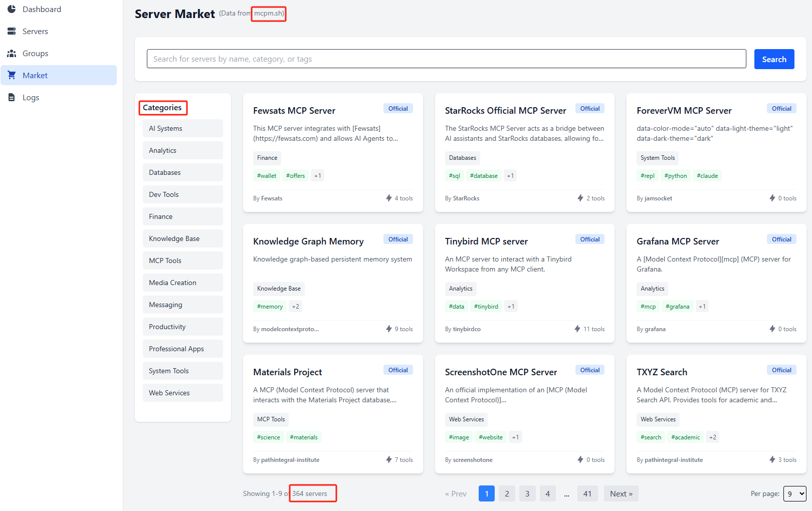The width and height of the screenshot is (812, 511).
Task: Filter by Analytics category in sidebar list
Action: click(183, 150)
